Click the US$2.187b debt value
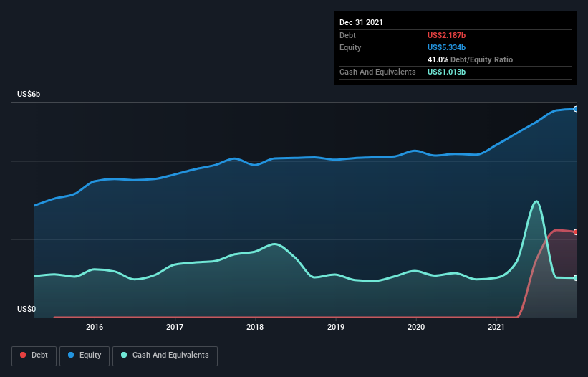The image size is (588, 377). click(x=446, y=35)
